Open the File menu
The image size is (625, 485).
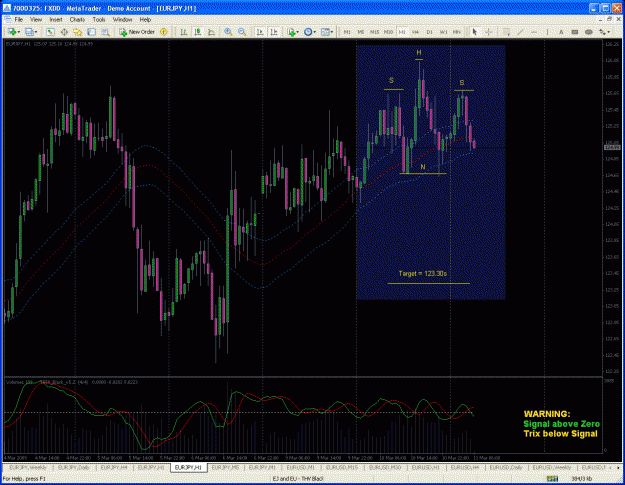coord(19,20)
